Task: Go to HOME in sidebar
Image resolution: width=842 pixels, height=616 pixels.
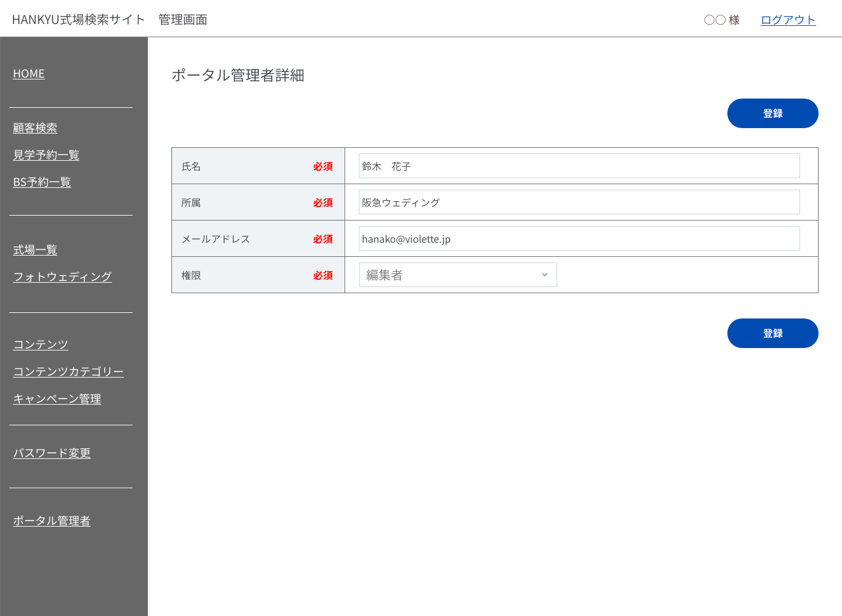Action: (29, 74)
